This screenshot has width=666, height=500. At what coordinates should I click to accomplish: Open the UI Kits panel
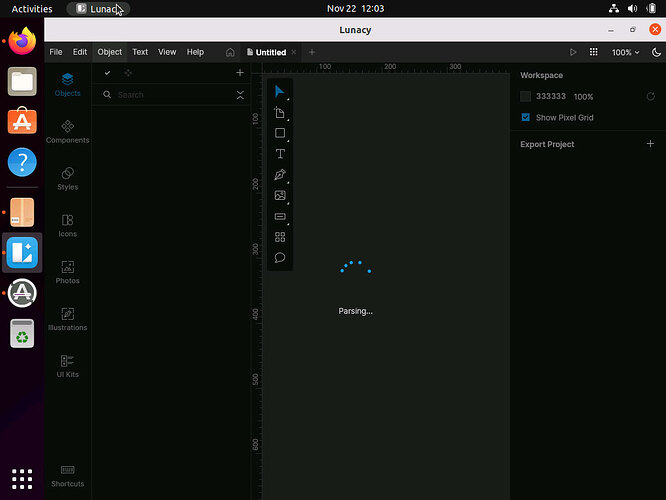tap(68, 366)
